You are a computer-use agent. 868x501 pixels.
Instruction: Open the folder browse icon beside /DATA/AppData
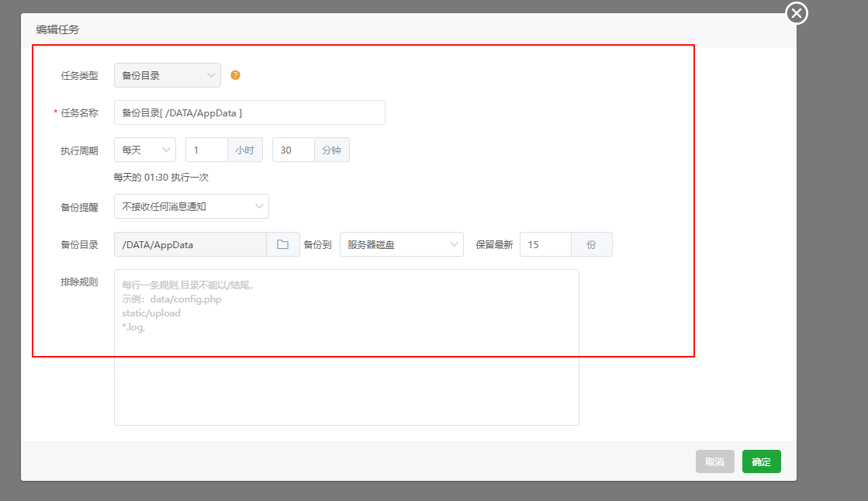click(x=283, y=244)
